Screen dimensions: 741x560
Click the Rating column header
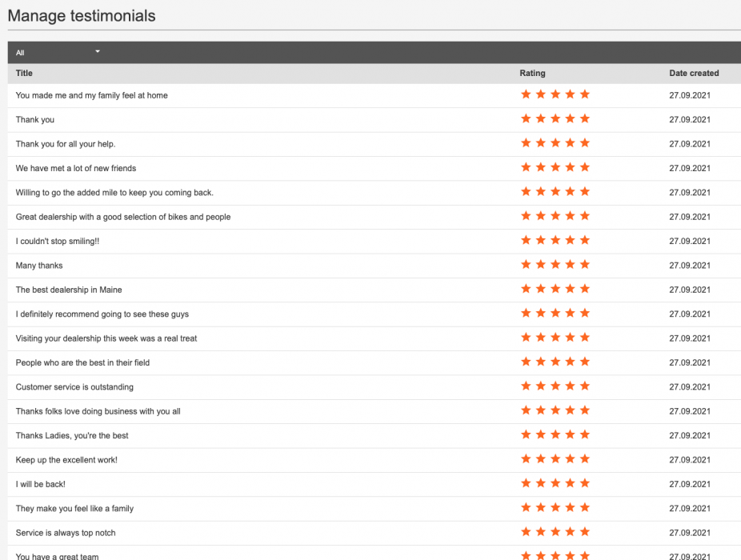(x=532, y=74)
